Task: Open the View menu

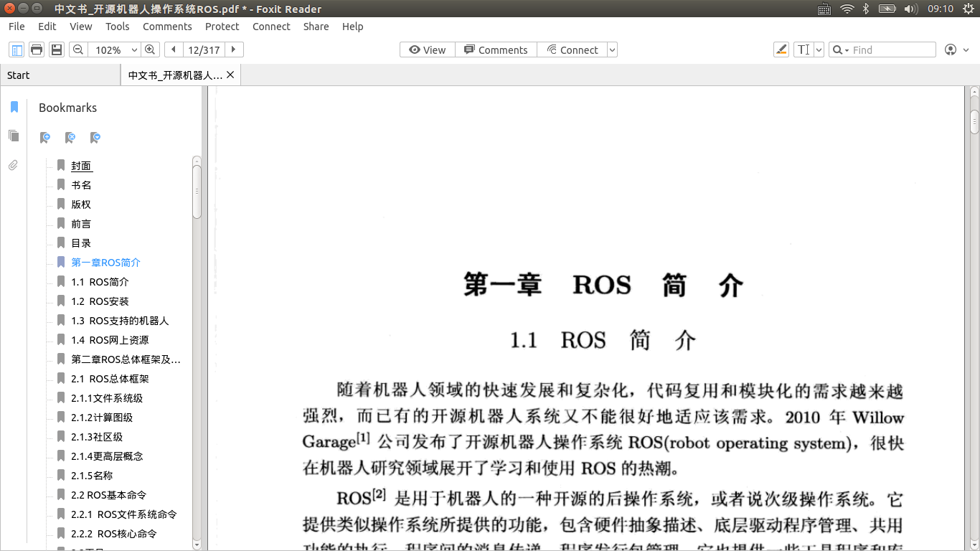Action: (x=80, y=27)
